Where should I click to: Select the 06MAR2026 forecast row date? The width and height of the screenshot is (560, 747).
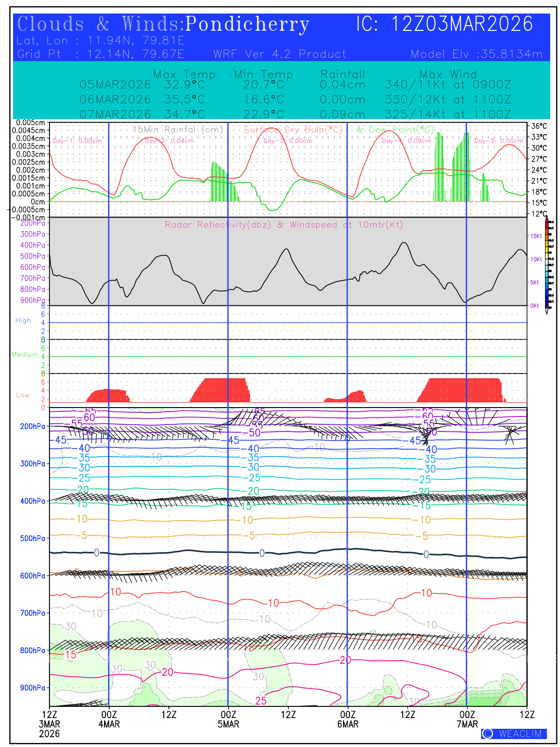point(115,99)
